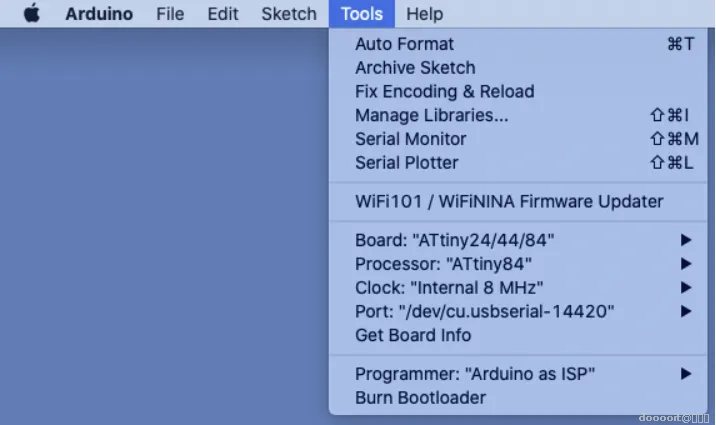The width and height of the screenshot is (716, 425).
Task: Open the Sketch menu
Action: pos(289,14)
